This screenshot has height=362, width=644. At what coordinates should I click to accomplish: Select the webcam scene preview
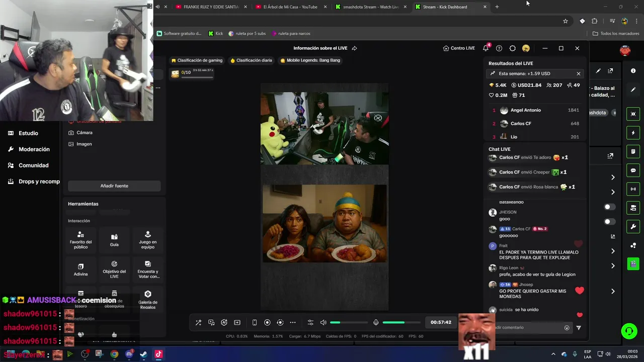pos(325,128)
